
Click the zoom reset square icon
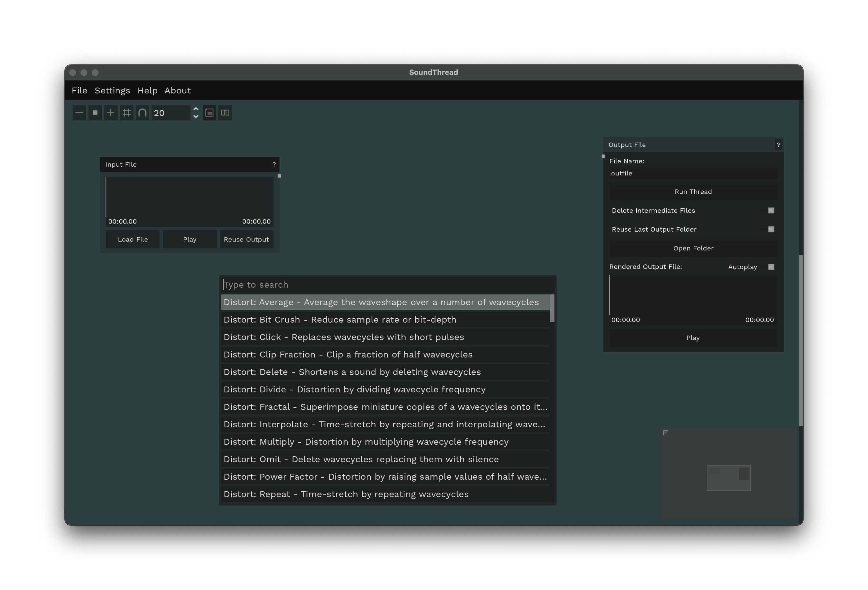[x=95, y=113]
